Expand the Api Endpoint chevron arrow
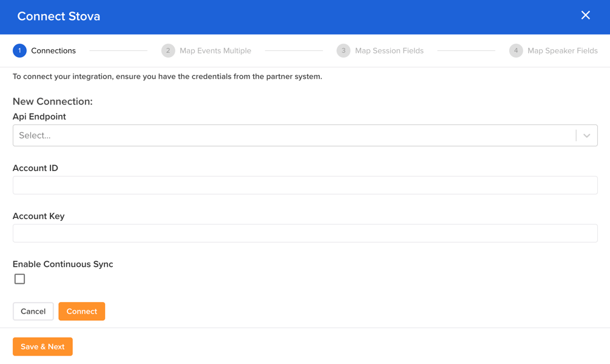The image size is (610, 364). [x=586, y=136]
